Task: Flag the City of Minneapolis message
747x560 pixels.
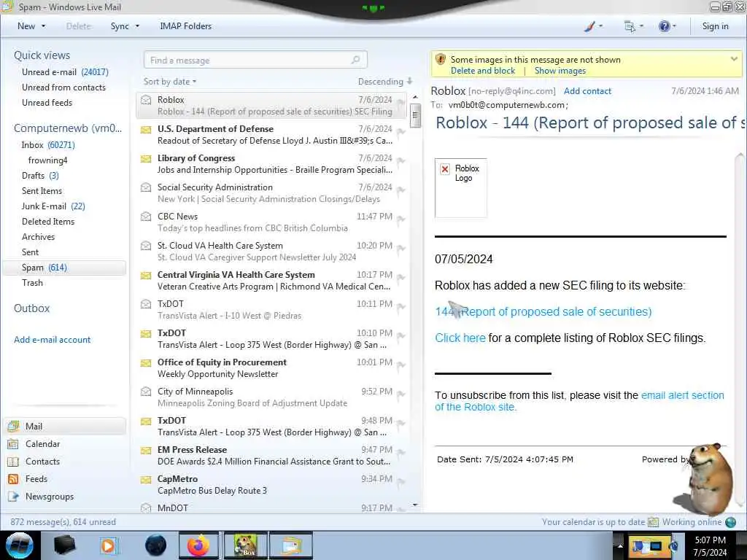Action: [401, 394]
